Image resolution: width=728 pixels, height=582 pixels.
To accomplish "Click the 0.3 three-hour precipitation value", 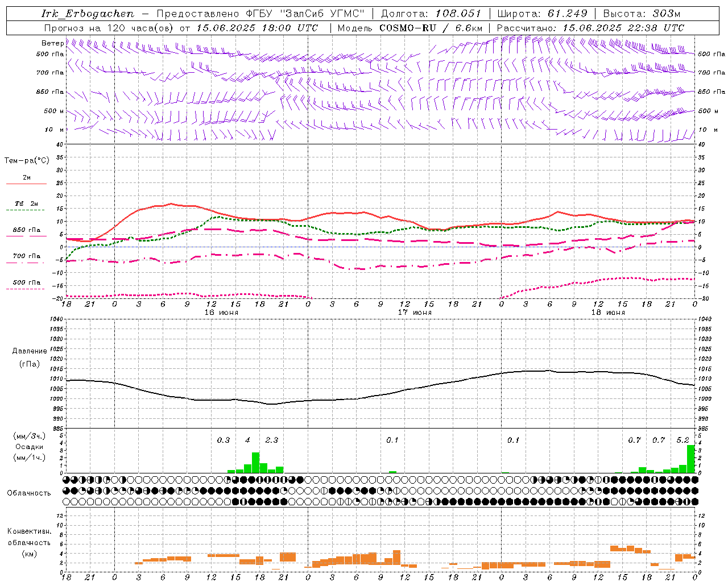I will pyautogui.click(x=224, y=440).
